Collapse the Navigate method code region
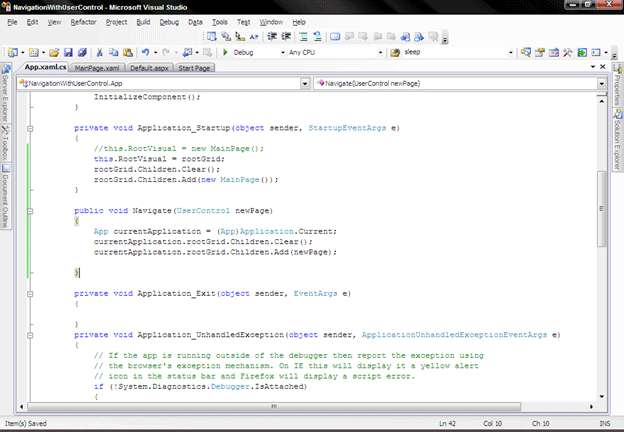Viewport: 624px width, 432px height. click(x=30, y=211)
